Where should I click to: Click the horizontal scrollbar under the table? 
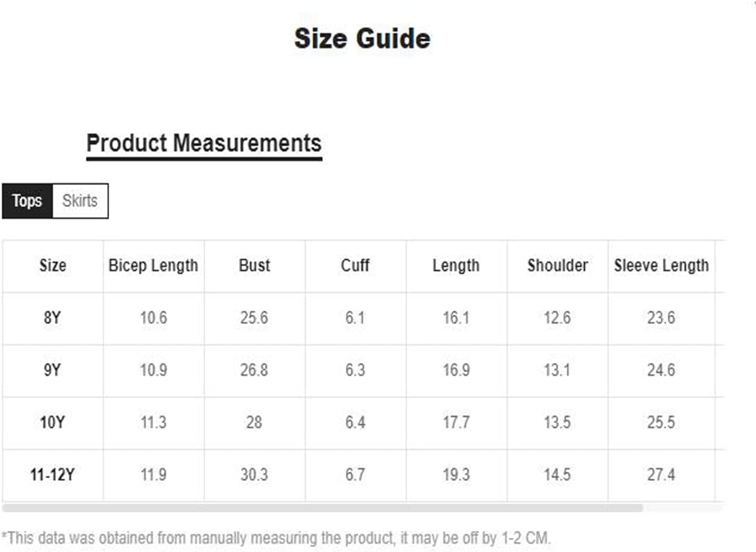[322, 508]
